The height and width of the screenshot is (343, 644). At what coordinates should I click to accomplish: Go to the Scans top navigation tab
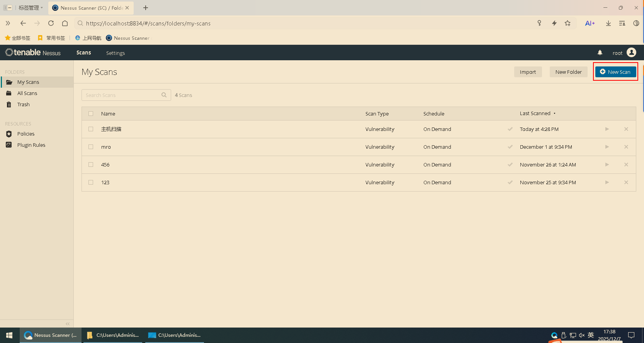[x=84, y=53]
